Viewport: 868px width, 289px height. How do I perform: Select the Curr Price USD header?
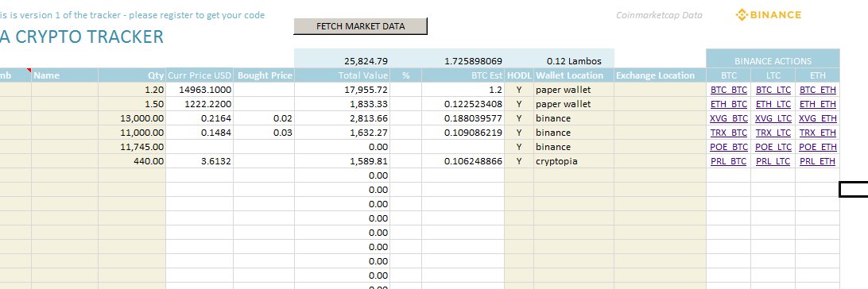click(200, 75)
